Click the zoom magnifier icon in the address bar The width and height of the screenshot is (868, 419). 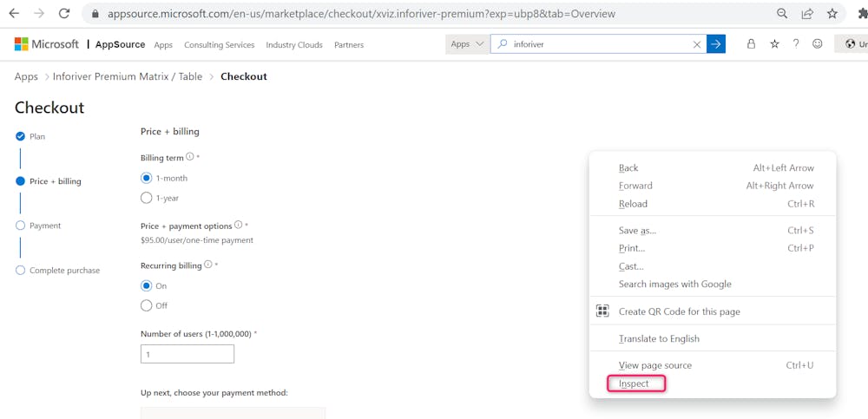(x=782, y=14)
